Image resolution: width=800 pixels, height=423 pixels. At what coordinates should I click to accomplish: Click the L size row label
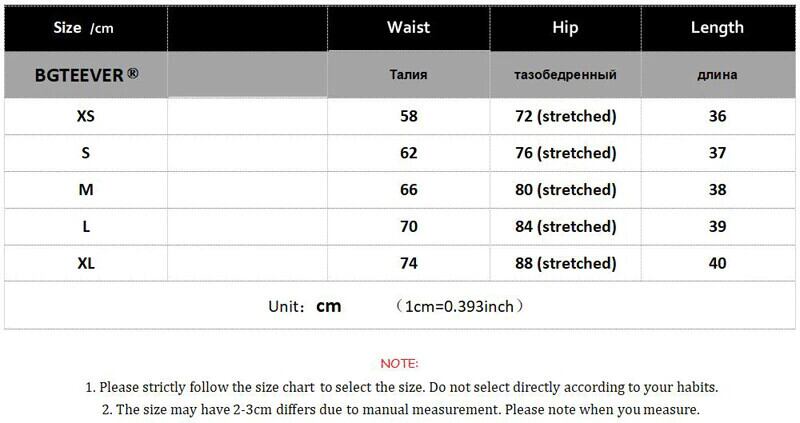coord(86,227)
